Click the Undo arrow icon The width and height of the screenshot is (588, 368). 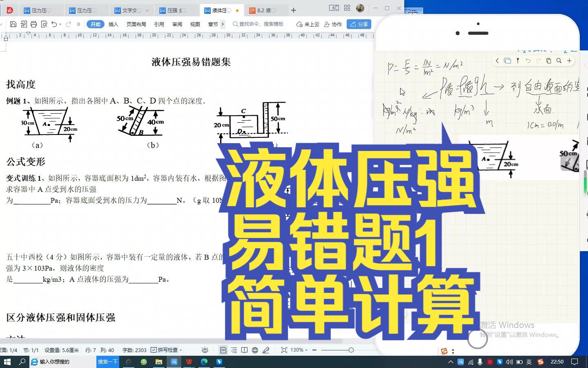(54, 24)
